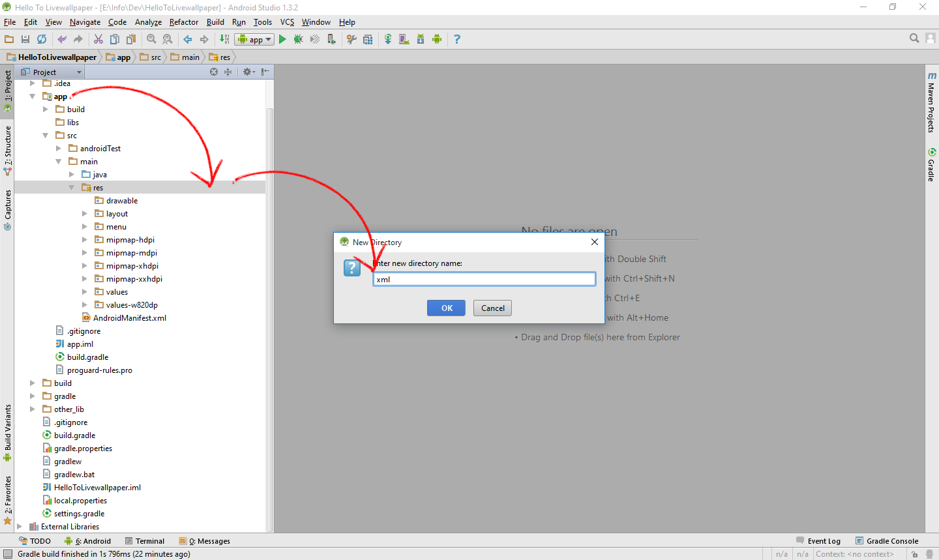Click the Find magnifier icon

tap(151, 39)
